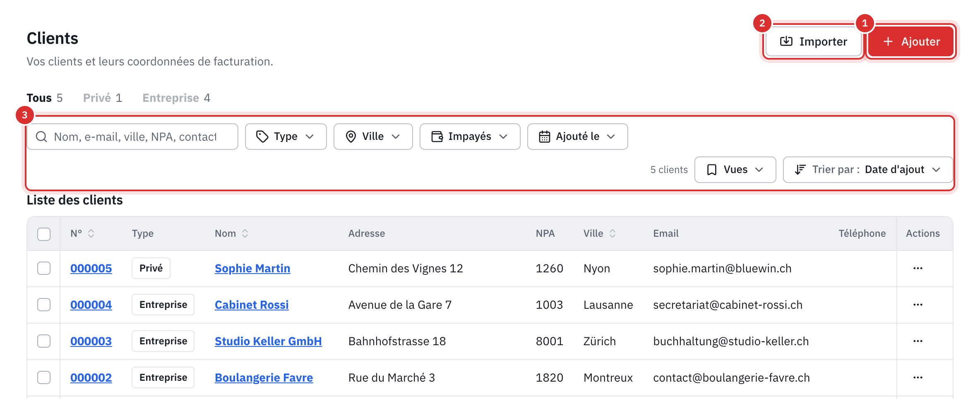Image resolution: width=980 pixels, height=399 pixels.
Task: Open client number 000004 link
Action: (x=91, y=305)
